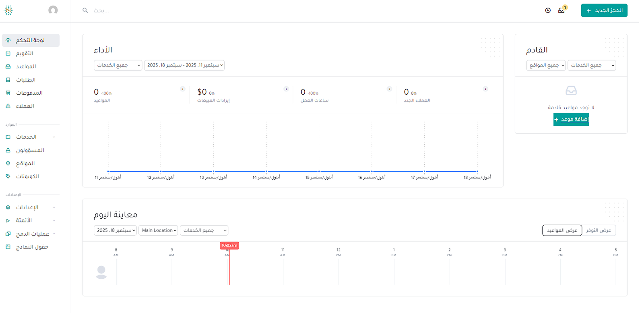Screen dimensions: 644x313
Task: Open التقويم from the sidebar
Action: [x=25, y=54]
